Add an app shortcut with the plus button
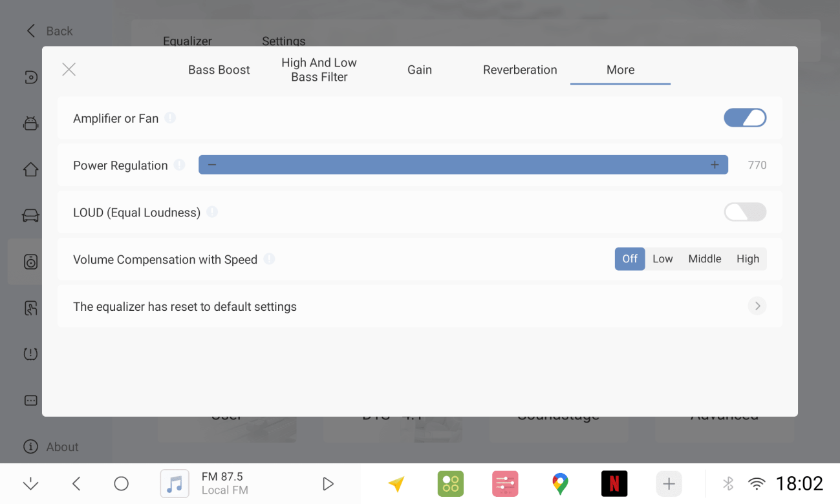This screenshot has width=840, height=504. pyautogui.click(x=669, y=483)
